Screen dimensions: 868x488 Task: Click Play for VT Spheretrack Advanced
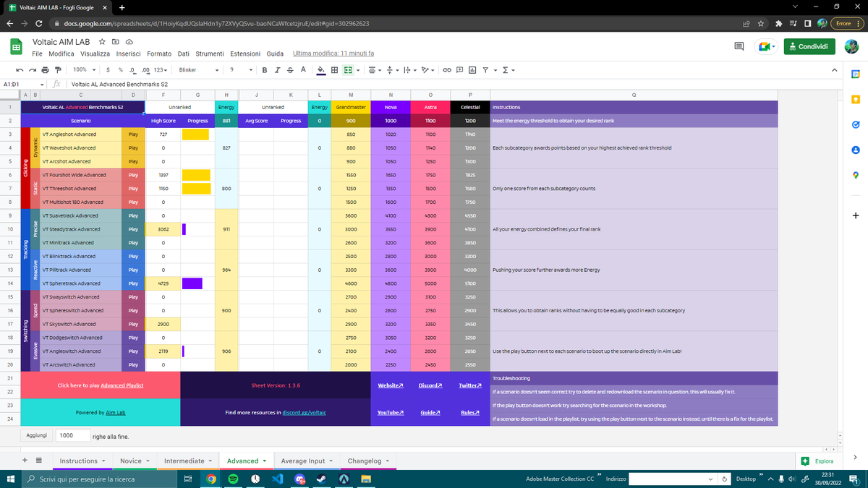coord(132,283)
